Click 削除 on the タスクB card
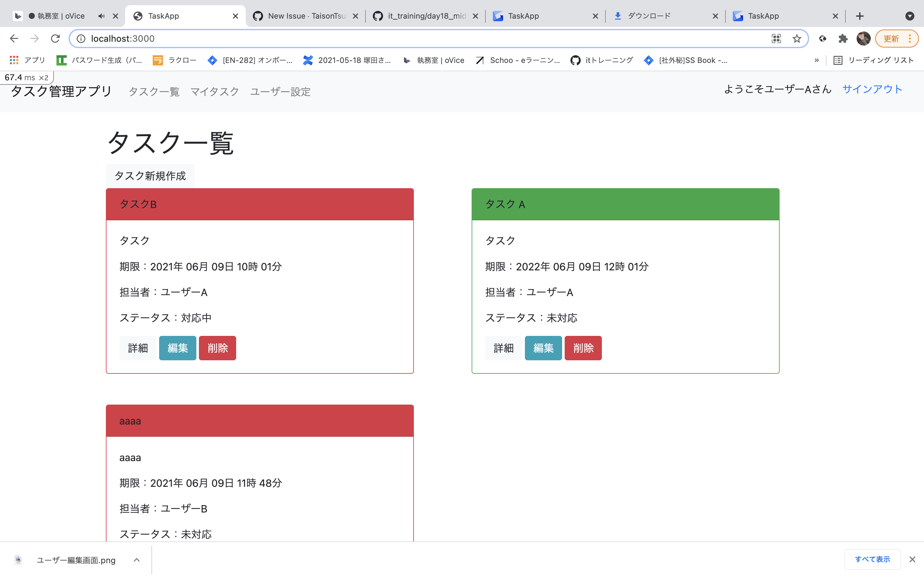 point(218,348)
